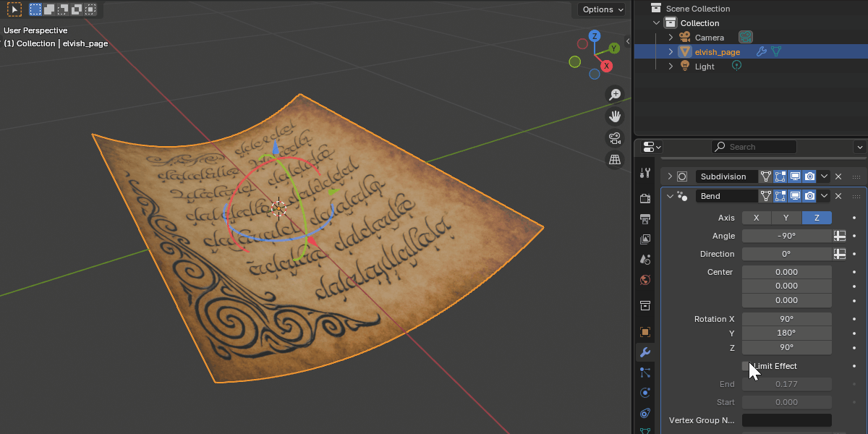This screenshot has height=434, width=868.
Task: Activate the Select Box tool icon
Action: (14, 9)
